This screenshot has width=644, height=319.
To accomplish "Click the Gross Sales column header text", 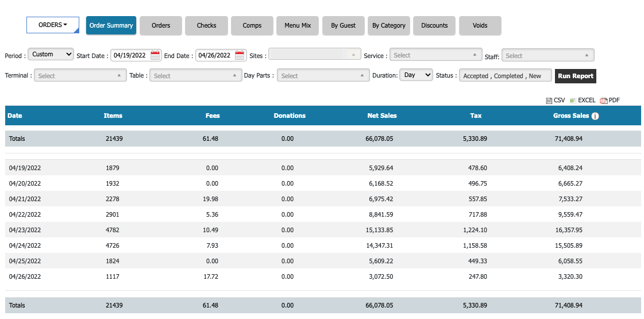I will pos(571,116).
